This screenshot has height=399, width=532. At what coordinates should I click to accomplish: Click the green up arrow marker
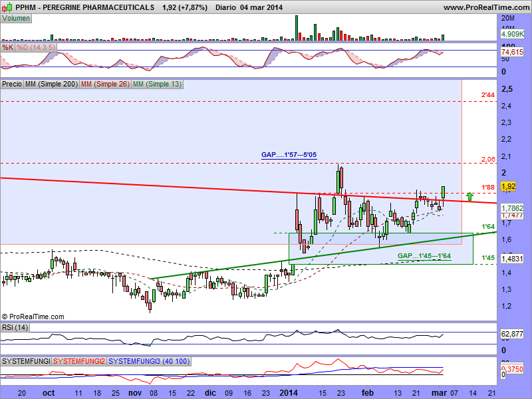(469, 196)
